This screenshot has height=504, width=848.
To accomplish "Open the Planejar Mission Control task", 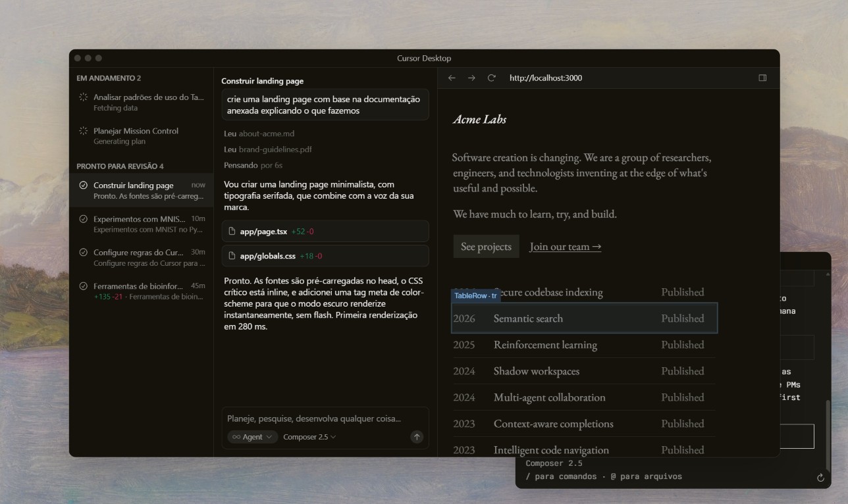I will 141,136.
